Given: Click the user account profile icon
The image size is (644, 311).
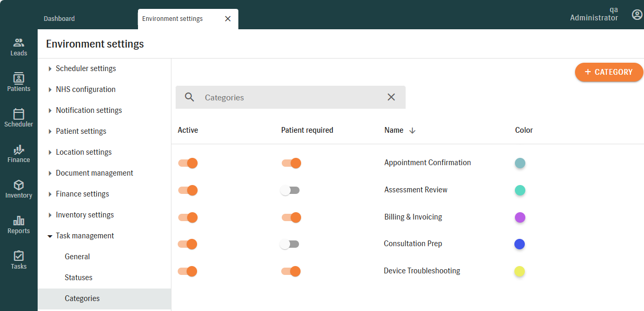Looking at the screenshot, I should point(637,15).
